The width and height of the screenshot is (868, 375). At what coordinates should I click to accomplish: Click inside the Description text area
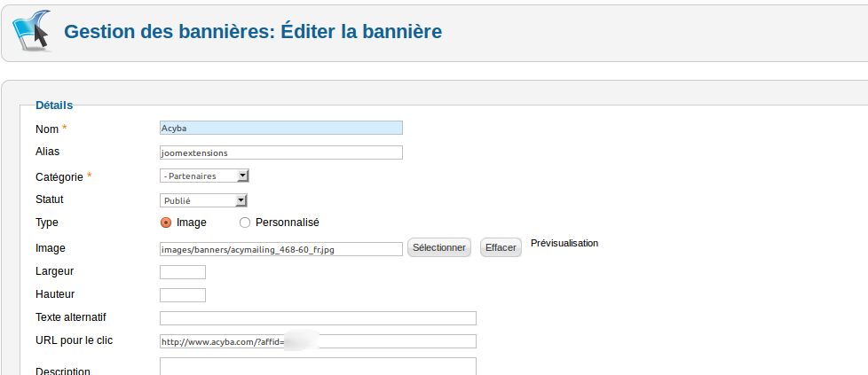(318, 366)
